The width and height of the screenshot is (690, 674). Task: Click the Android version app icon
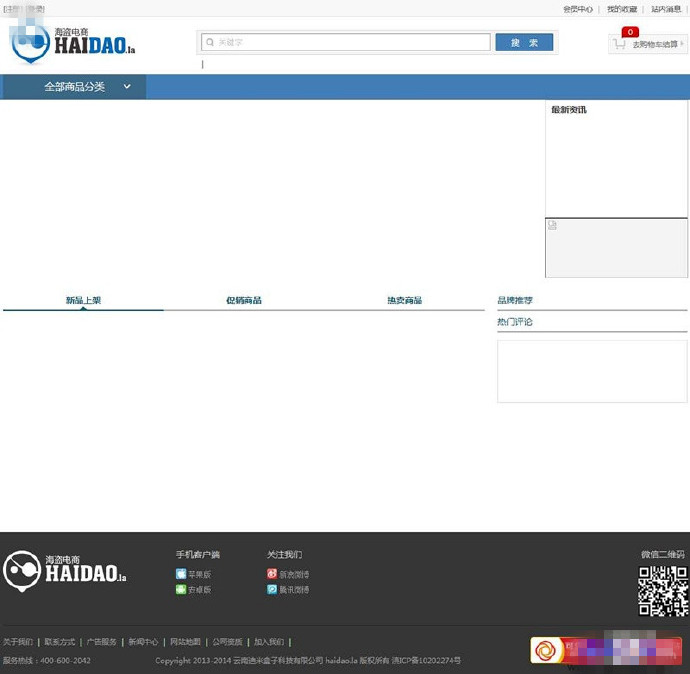click(x=181, y=589)
